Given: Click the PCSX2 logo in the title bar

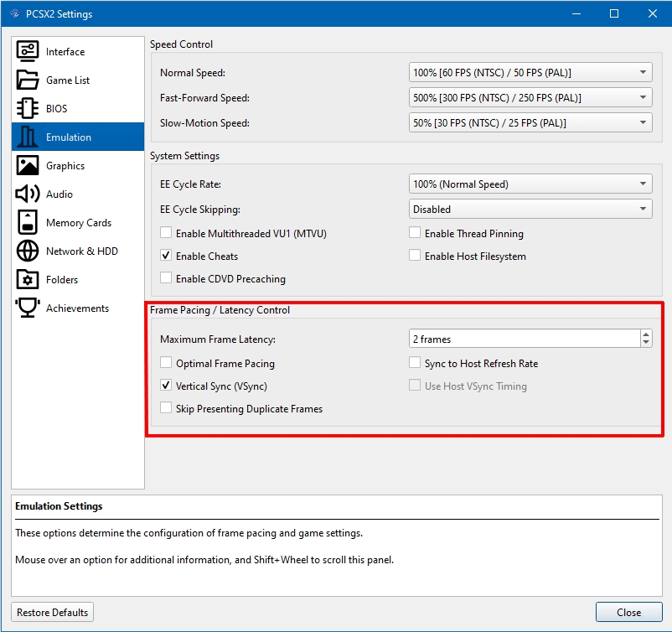Looking at the screenshot, I should [x=15, y=13].
